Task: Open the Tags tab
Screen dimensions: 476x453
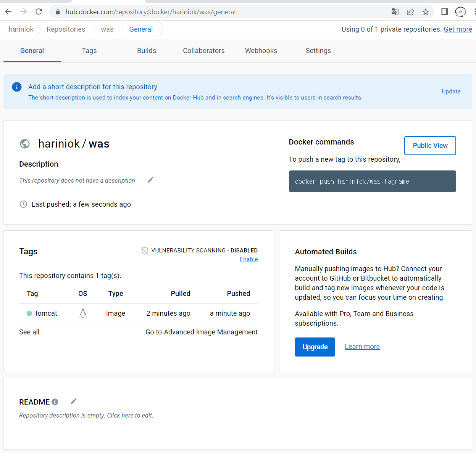Action: pyautogui.click(x=89, y=51)
